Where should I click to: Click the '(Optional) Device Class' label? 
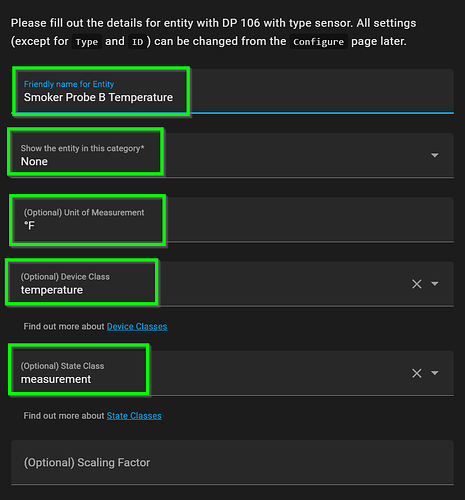pyautogui.click(x=65, y=277)
